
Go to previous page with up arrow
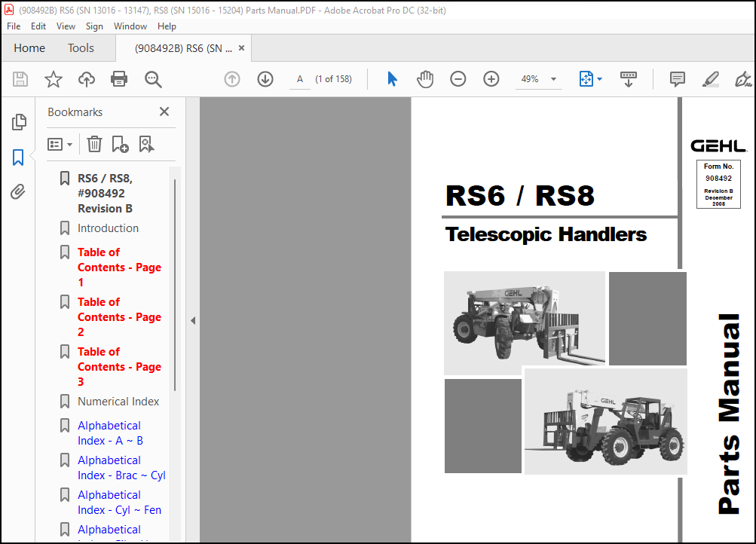pyautogui.click(x=232, y=79)
